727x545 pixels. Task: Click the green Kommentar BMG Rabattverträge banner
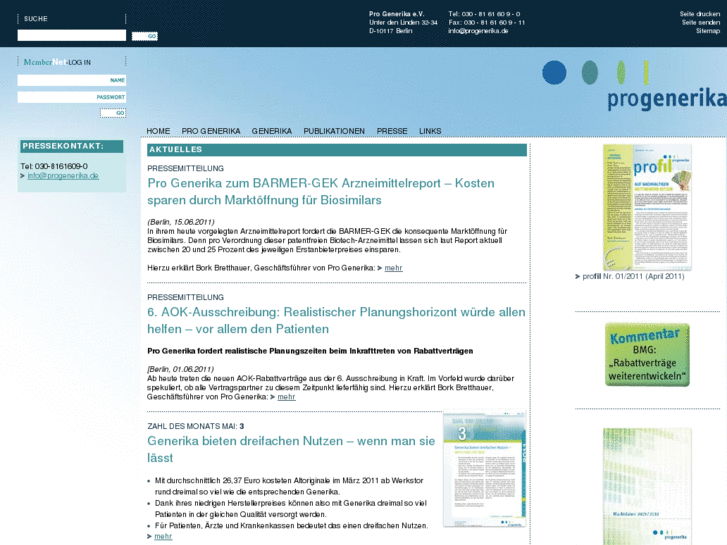tap(647, 355)
